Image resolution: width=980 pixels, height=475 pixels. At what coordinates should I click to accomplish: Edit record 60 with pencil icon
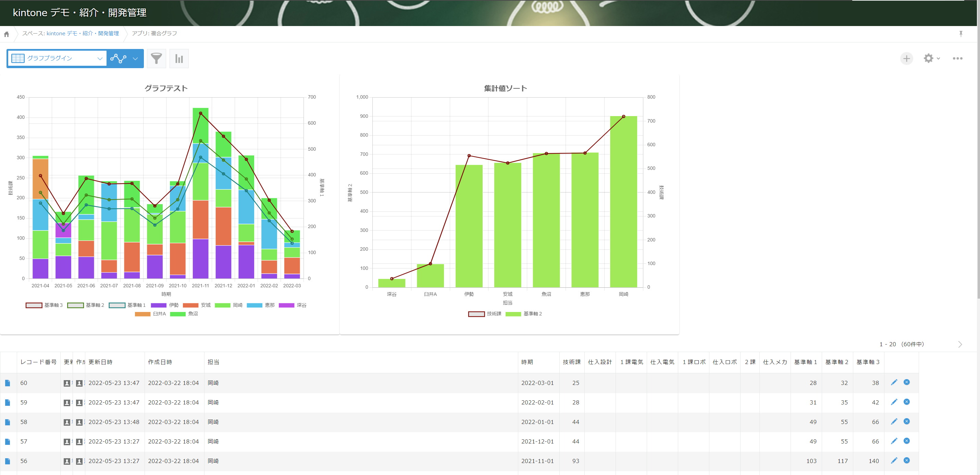(x=894, y=382)
